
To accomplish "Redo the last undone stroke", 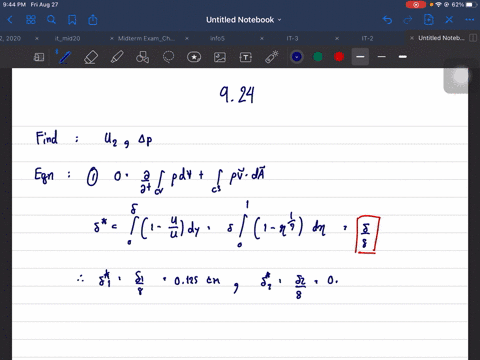I will (408, 20).
